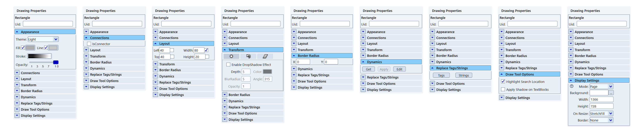The width and height of the screenshot is (644, 133).
Task: Enable DropShadow Effect checkbox
Action: tap(228, 65)
